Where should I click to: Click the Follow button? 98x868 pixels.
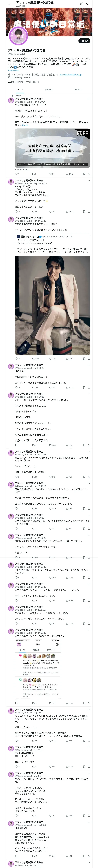[84, 41]
